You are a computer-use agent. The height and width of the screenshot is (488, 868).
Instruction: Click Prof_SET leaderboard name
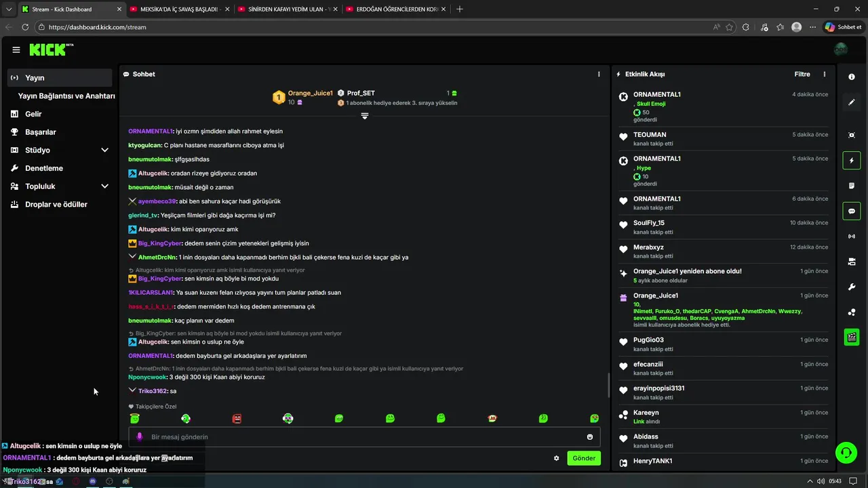pyautogui.click(x=361, y=93)
